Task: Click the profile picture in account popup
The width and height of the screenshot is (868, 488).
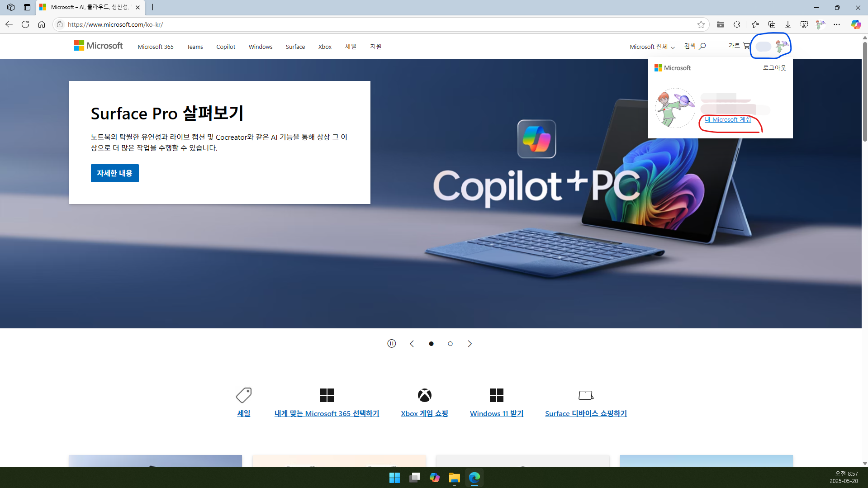Action: 675,108
